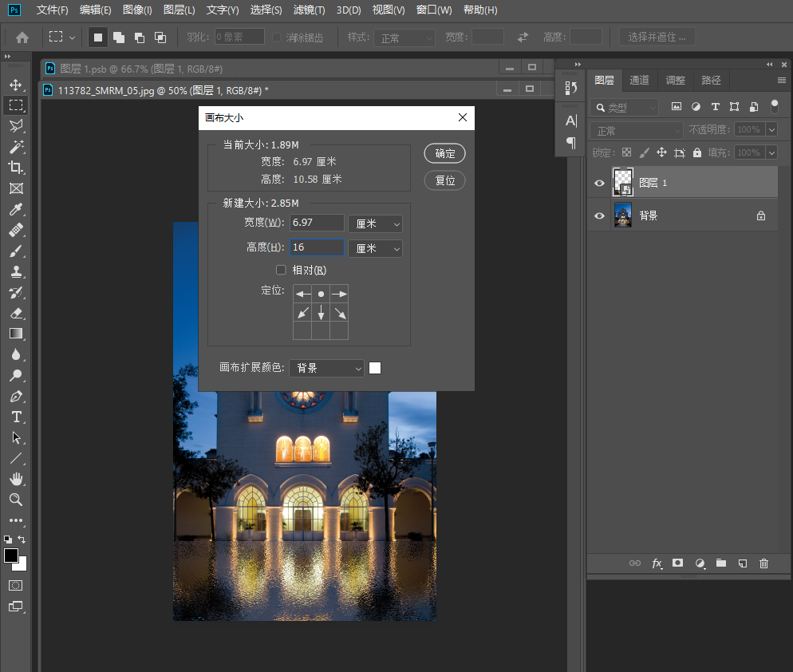The width and height of the screenshot is (793, 672).
Task: Open layer blend mode dropdown
Action: click(x=636, y=131)
